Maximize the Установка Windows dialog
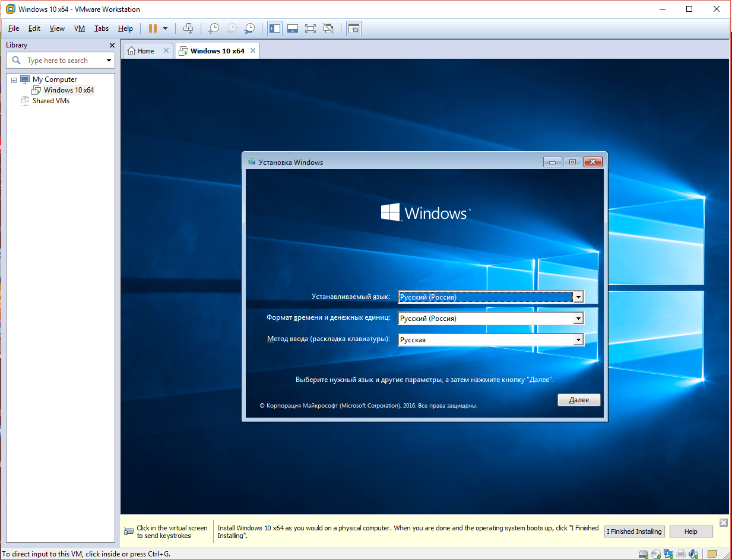Viewport: 732px width, 560px height. [572, 162]
